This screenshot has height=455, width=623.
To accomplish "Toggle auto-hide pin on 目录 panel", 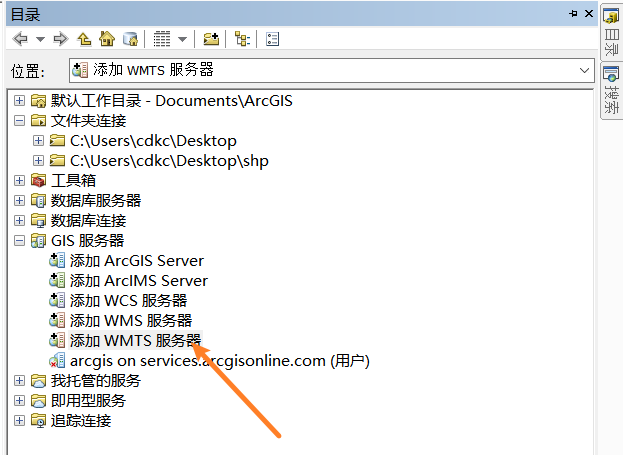I will 573,14.
